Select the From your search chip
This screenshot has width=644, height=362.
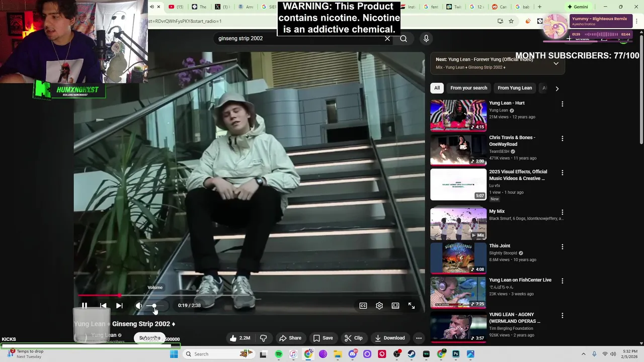469,88
